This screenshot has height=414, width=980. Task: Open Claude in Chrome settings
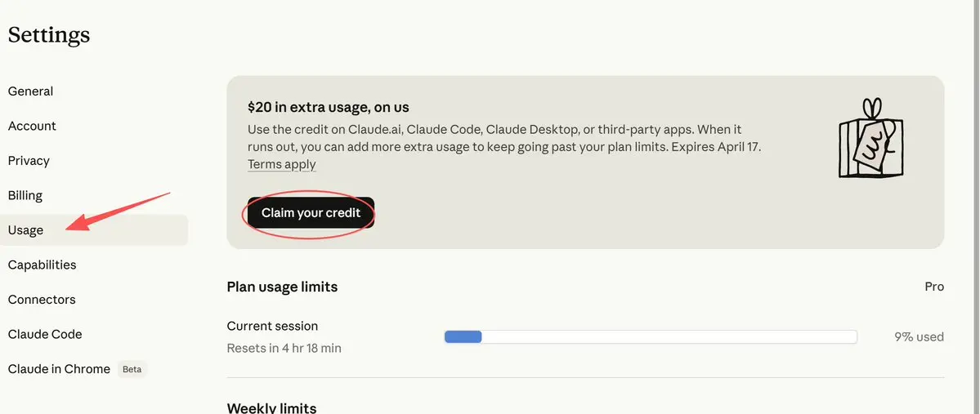tap(59, 369)
